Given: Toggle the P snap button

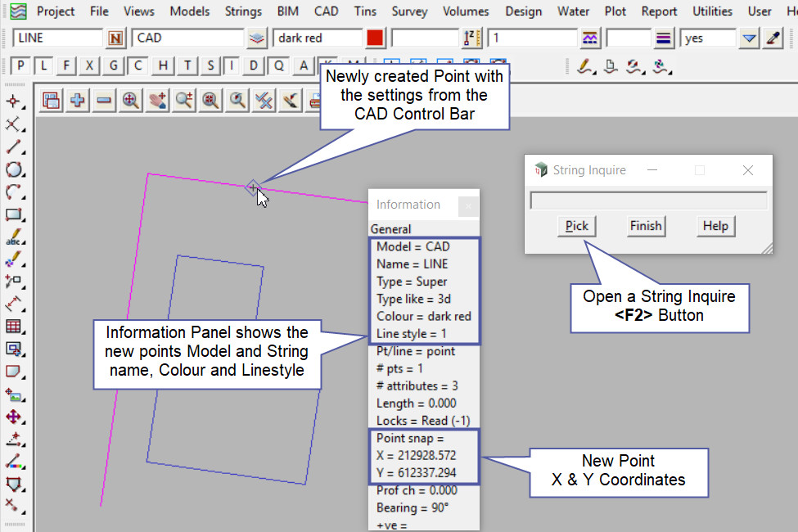Looking at the screenshot, I should (21, 66).
